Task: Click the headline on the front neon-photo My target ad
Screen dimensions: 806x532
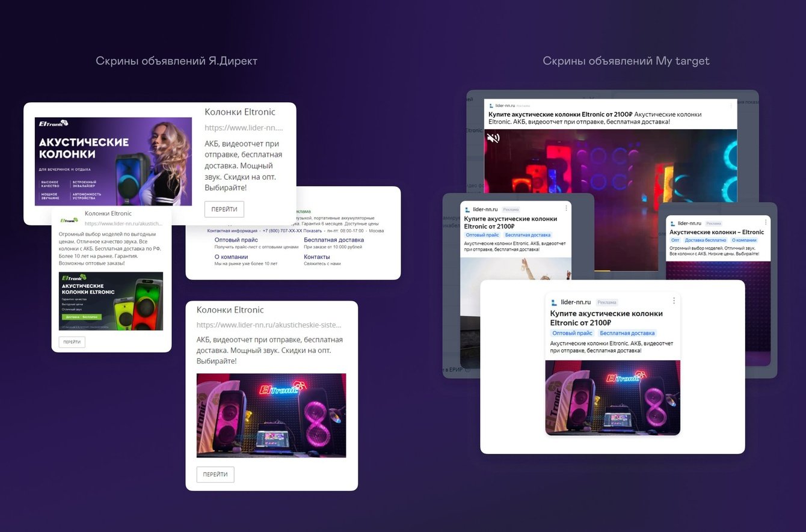Action: tap(606, 318)
